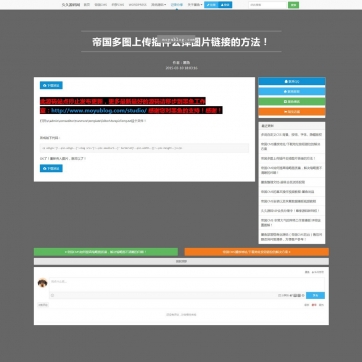
Task: Click the blue login button with user icon
Action: [225, 5]
